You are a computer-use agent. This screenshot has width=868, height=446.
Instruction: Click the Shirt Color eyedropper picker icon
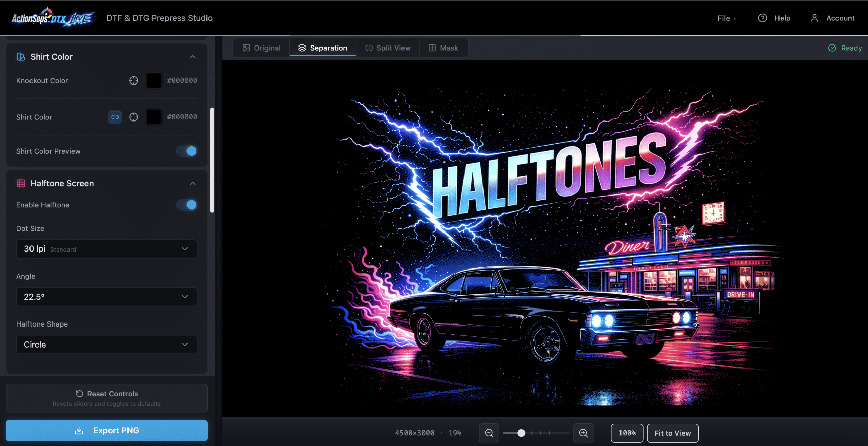tap(134, 117)
